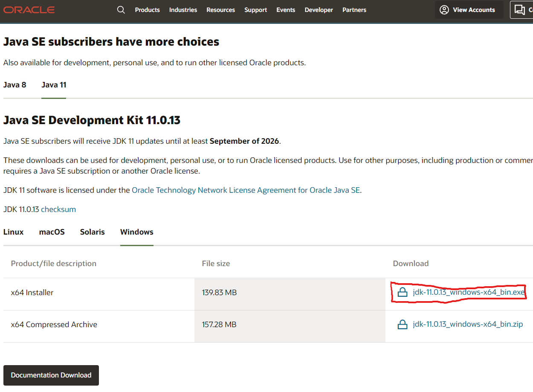Image resolution: width=533 pixels, height=392 pixels.
Task: Click the x64 Installer row label
Action: click(x=32, y=293)
